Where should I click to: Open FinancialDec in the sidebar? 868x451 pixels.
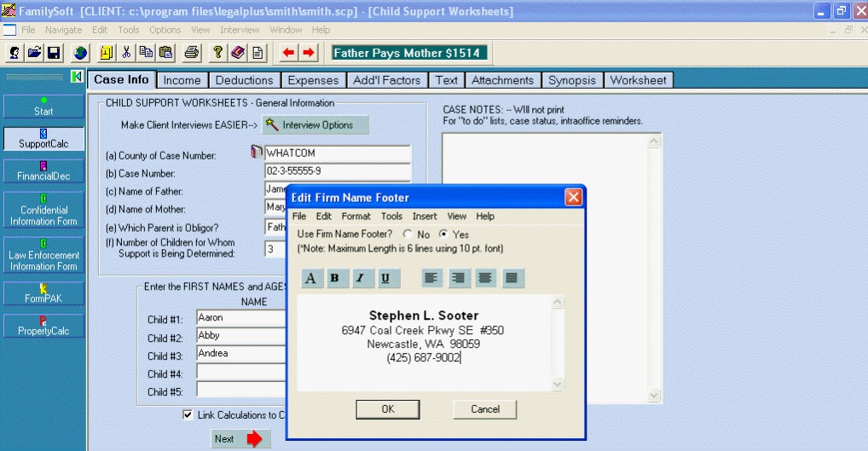(43, 171)
